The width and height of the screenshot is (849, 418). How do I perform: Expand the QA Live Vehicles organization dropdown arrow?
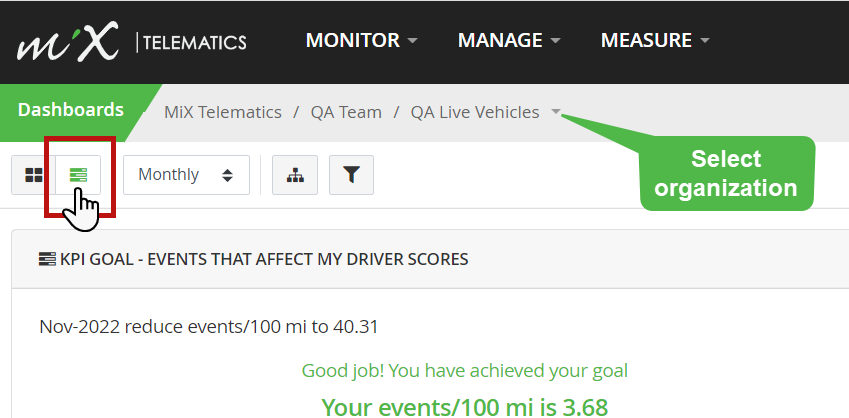pos(556,112)
